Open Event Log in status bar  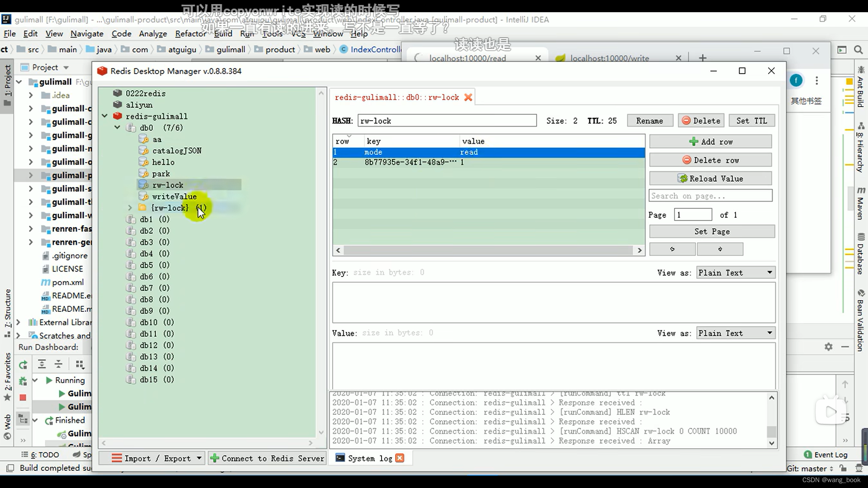pyautogui.click(x=826, y=455)
